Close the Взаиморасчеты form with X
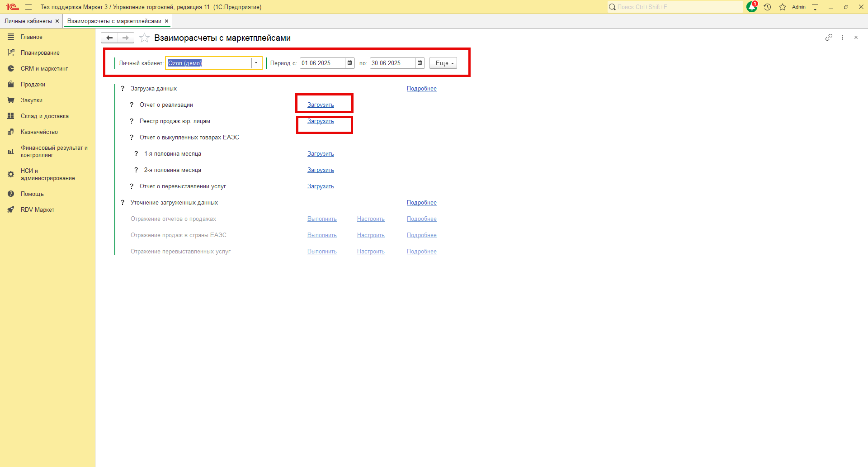The height and width of the screenshot is (467, 868). 856,38
